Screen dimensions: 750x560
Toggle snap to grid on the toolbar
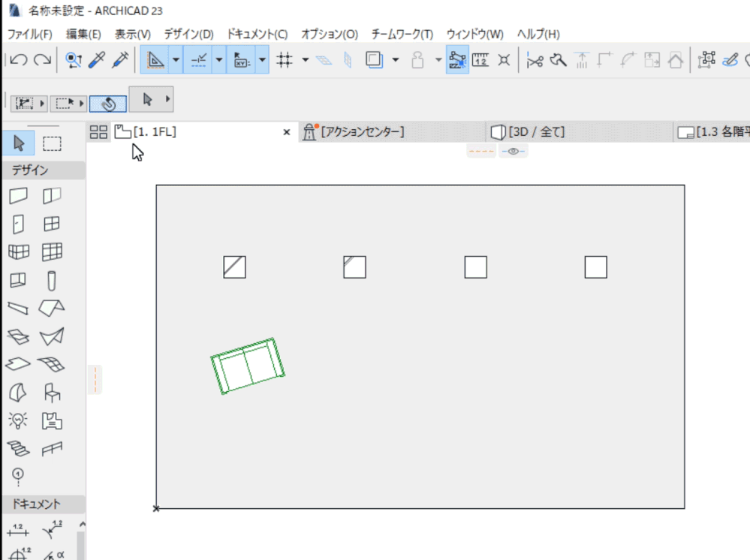(286, 59)
